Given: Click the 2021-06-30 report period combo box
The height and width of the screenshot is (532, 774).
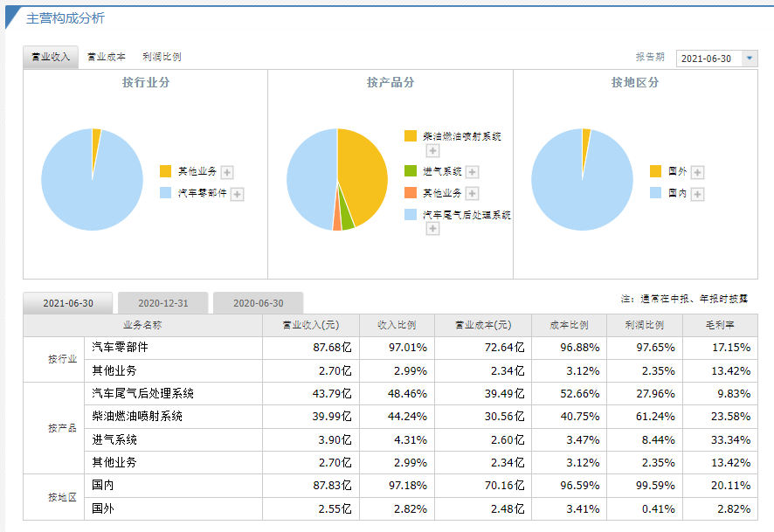Looking at the screenshot, I should pyautogui.click(x=708, y=58).
